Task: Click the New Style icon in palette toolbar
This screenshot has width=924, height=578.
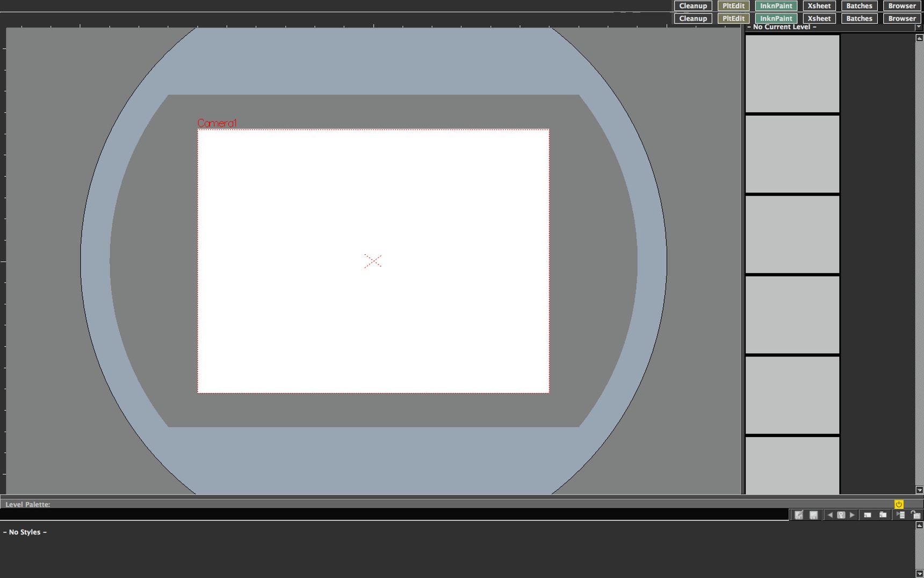Action: (868, 515)
